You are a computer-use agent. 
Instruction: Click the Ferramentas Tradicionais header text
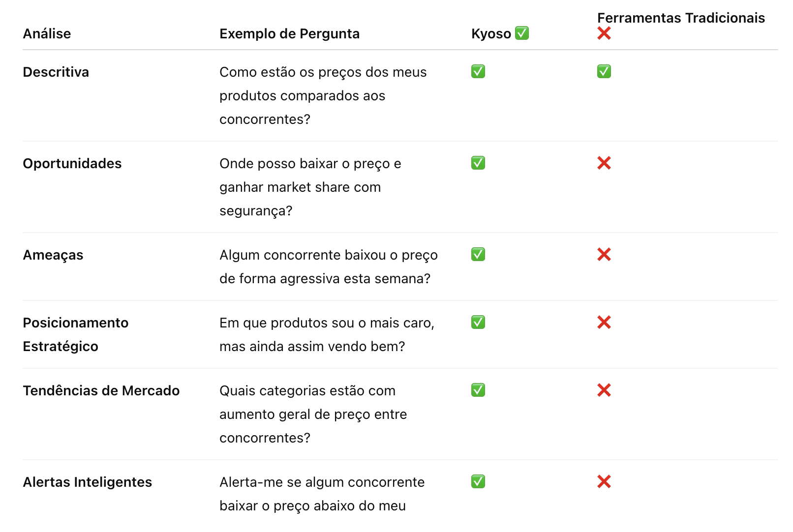pyautogui.click(x=681, y=18)
